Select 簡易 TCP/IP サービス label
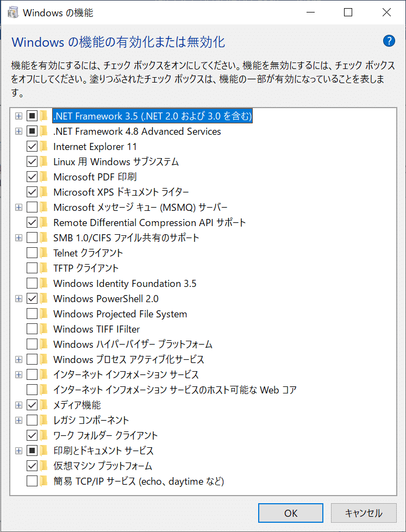406x532 pixels. click(139, 481)
